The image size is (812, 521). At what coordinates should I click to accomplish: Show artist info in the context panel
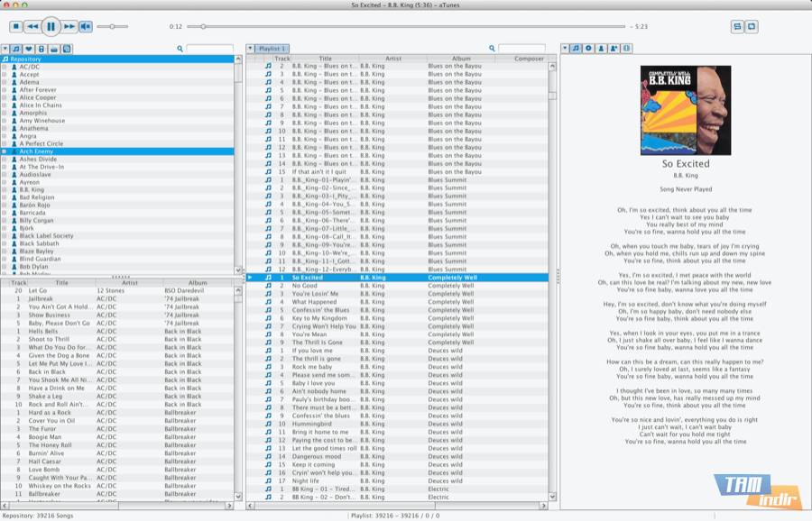(601, 49)
